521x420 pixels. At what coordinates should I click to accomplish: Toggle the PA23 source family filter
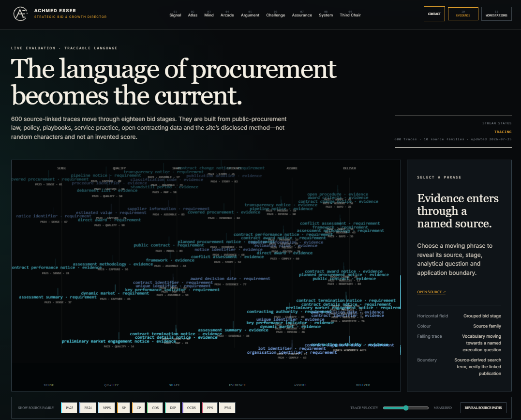tap(69, 408)
